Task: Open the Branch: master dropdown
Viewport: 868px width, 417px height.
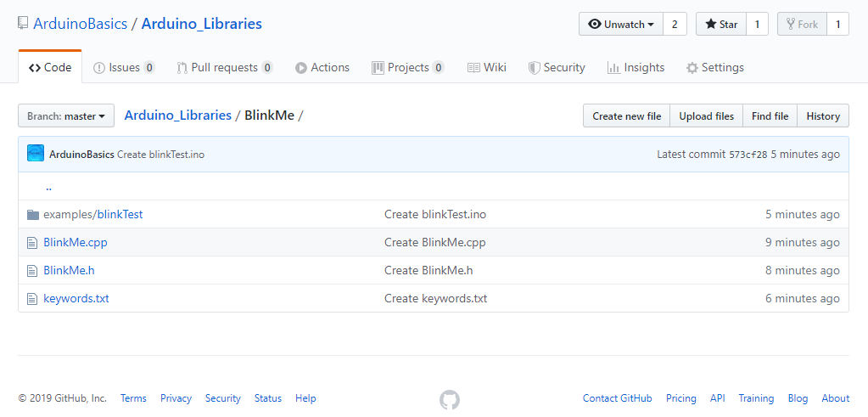Action: 66,116
